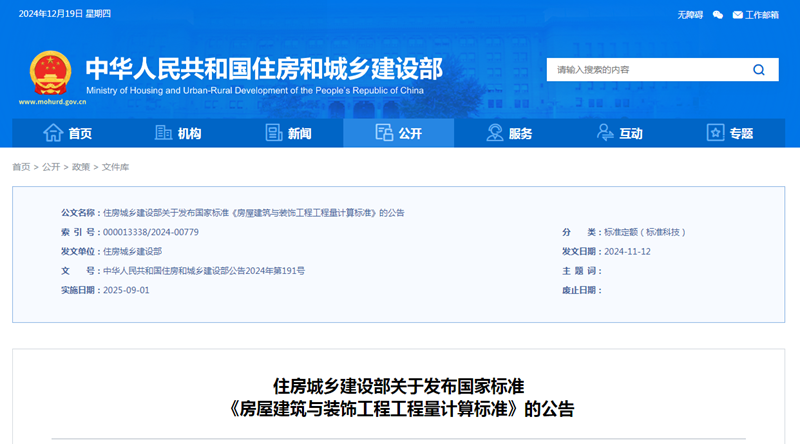The height and width of the screenshot is (444, 800).
Task: Click the 中华人民共和国住房和城乡建设部 site title
Action: [264, 67]
